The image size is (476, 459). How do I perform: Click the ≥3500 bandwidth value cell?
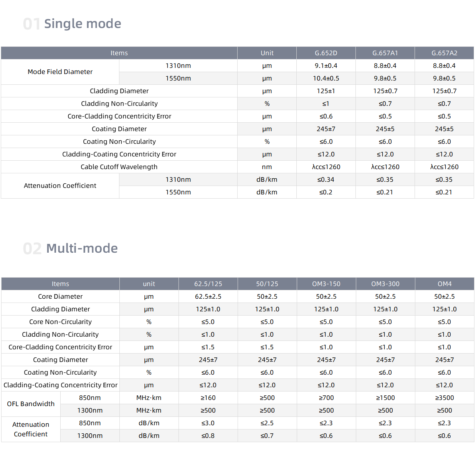(445, 398)
